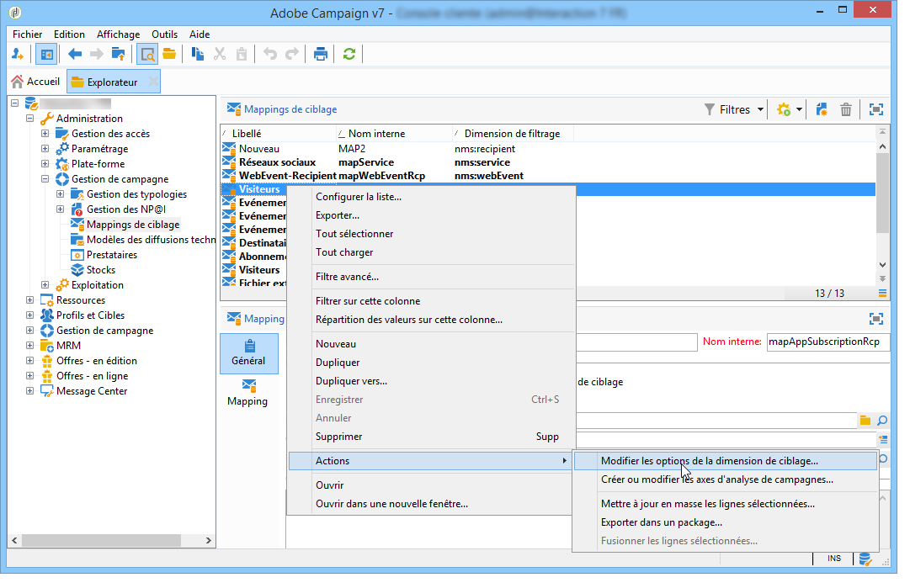Click the back arrow toolbar icon
Screen dimensions: 910x588
[x=75, y=55]
